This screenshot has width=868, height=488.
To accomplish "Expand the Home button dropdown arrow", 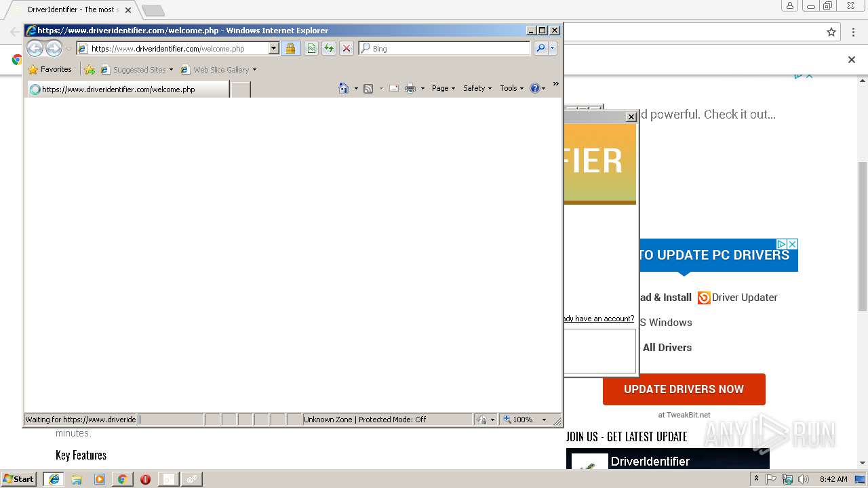I will (356, 88).
